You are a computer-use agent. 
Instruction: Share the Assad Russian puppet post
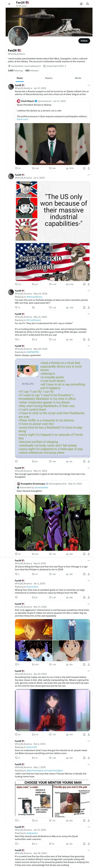pos(89,168)
